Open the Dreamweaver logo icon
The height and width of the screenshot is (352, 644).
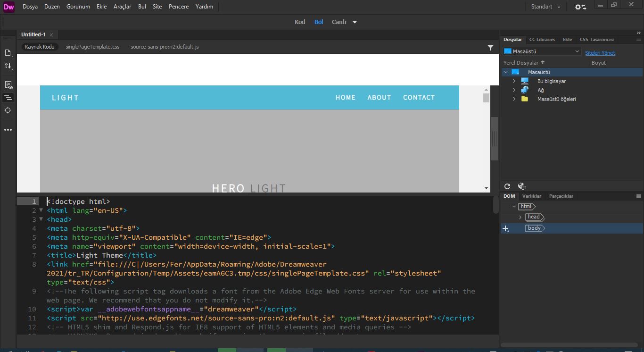pos(8,7)
